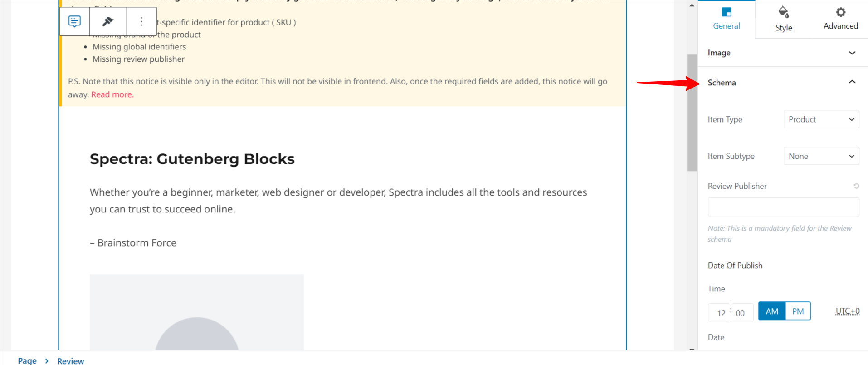Click the Advanced gear icon

click(x=840, y=12)
